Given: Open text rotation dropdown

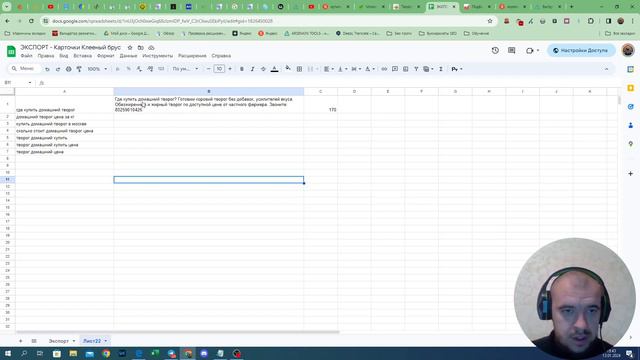Looking at the screenshot, I should pos(369,69).
